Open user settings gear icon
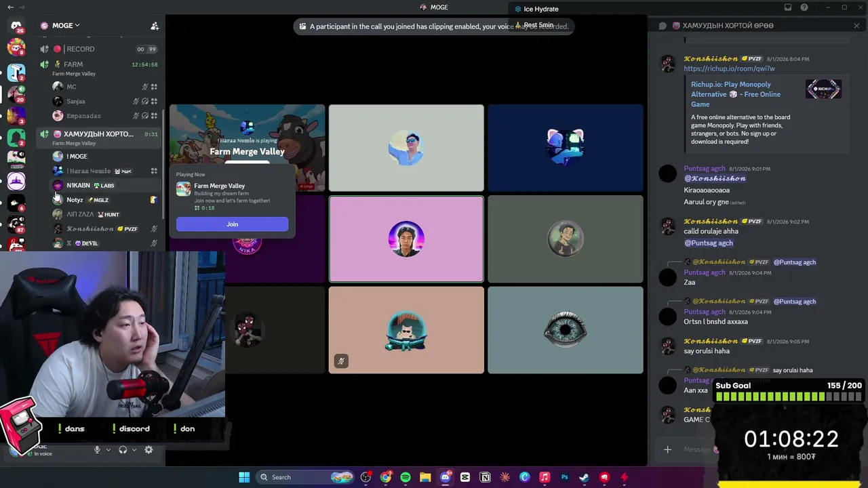The width and height of the screenshot is (868, 488). [149, 449]
